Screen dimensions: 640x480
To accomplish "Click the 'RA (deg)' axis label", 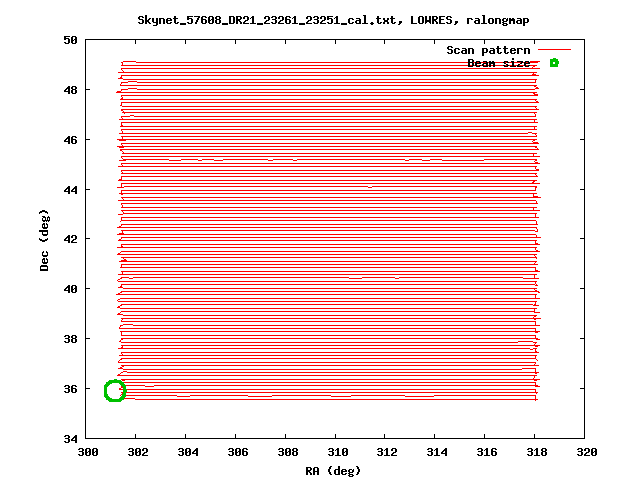I will pos(333,471).
